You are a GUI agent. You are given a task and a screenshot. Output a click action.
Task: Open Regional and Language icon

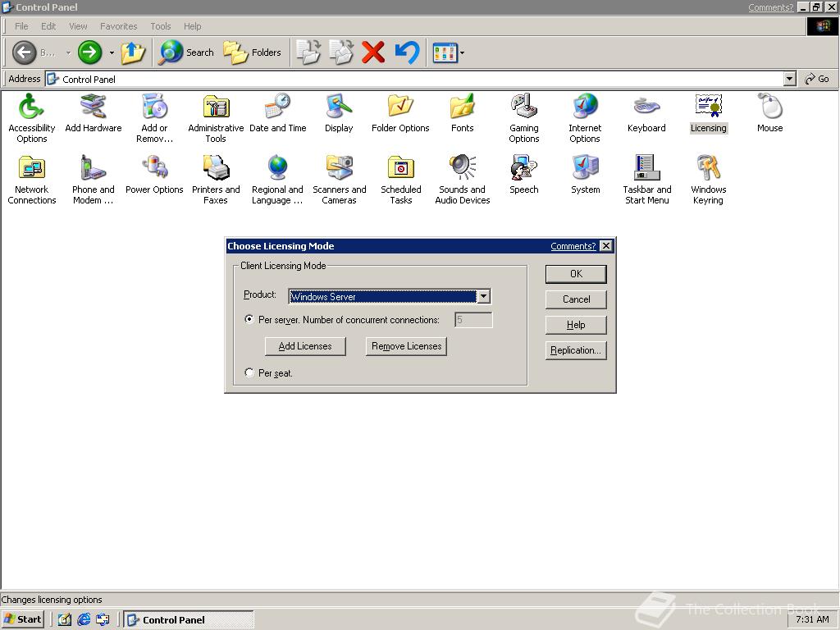click(x=277, y=180)
